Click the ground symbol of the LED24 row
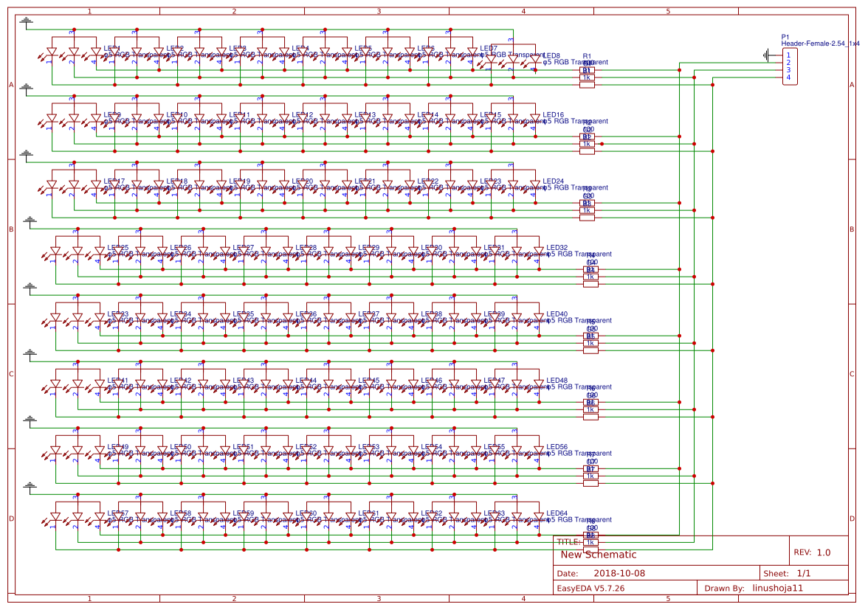This screenshot has width=868, height=610. tap(26, 153)
